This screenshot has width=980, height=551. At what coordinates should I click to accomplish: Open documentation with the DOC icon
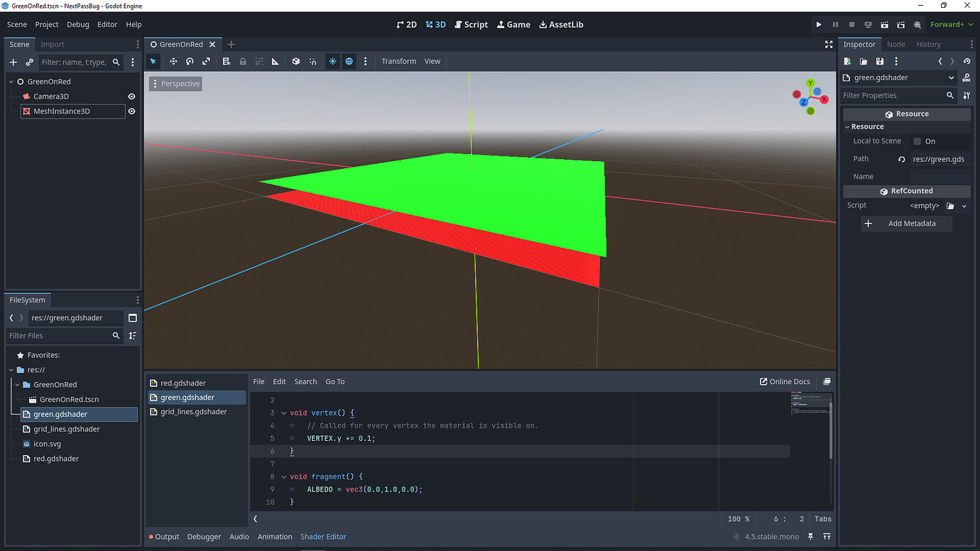(967, 77)
